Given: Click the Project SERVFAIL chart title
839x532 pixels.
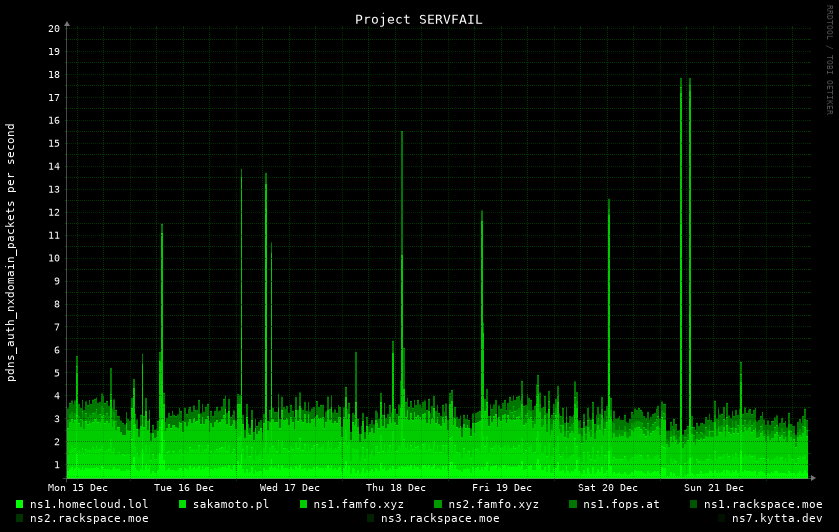Looking at the screenshot, I should pyautogui.click(x=418, y=19).
